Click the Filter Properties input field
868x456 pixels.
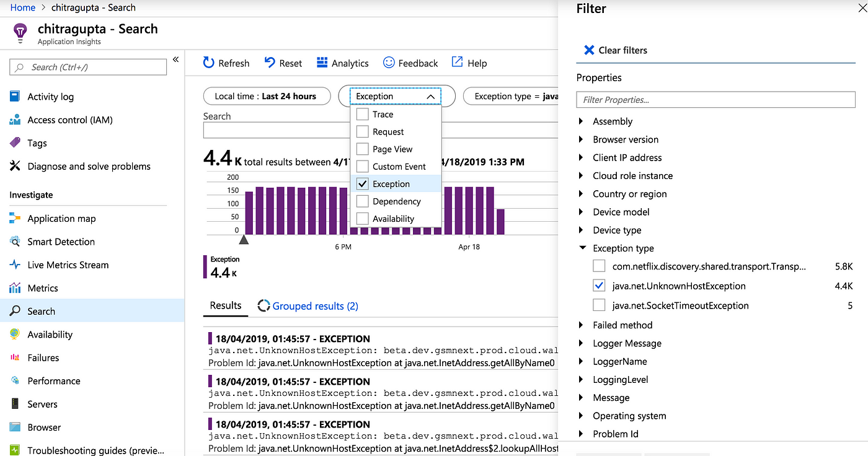(715, 100)
